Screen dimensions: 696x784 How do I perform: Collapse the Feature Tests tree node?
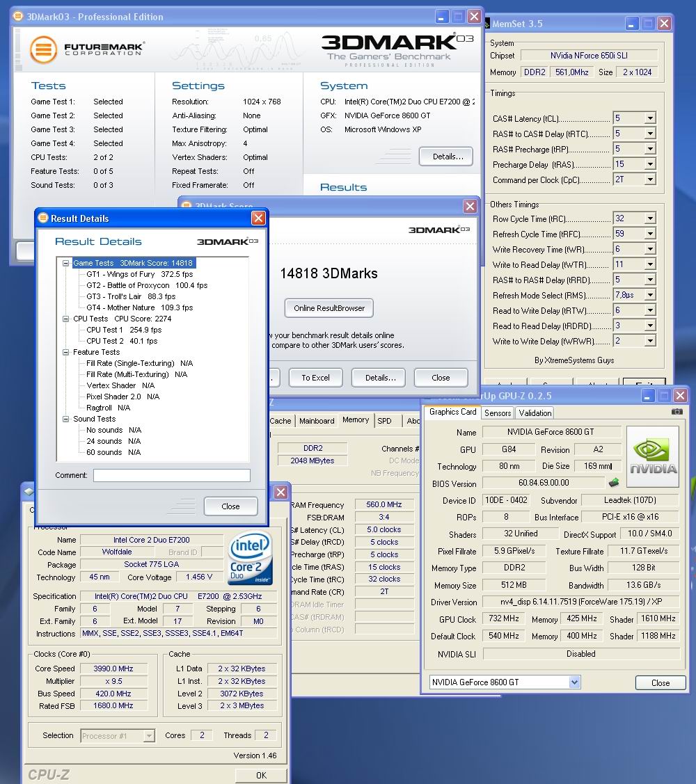point(65,352)
